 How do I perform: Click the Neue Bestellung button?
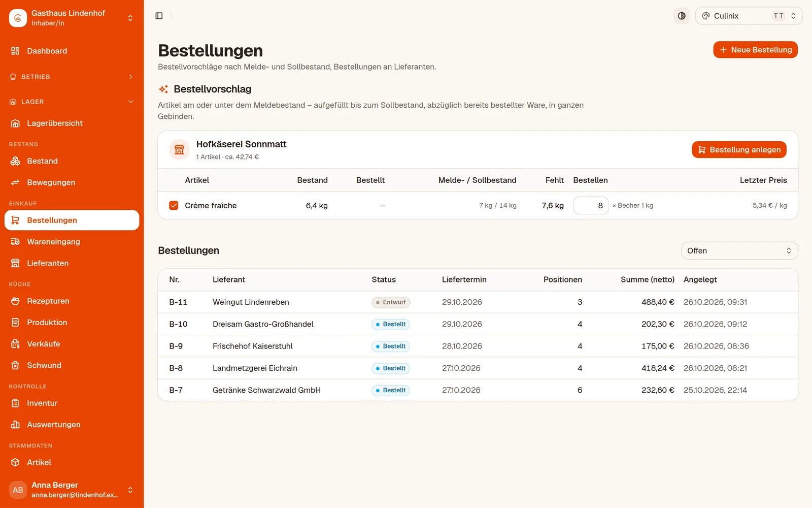[755, 50]
